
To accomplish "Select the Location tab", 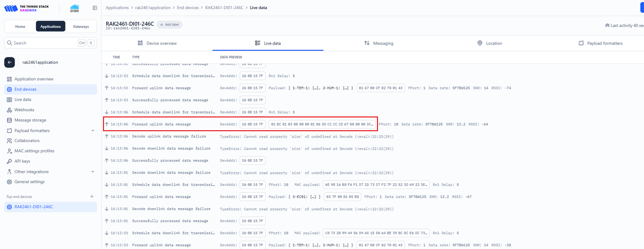I will point(490,43).
